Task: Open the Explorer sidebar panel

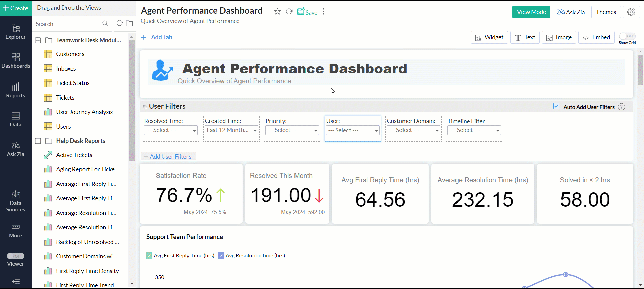Action: (x=15, y=32)
